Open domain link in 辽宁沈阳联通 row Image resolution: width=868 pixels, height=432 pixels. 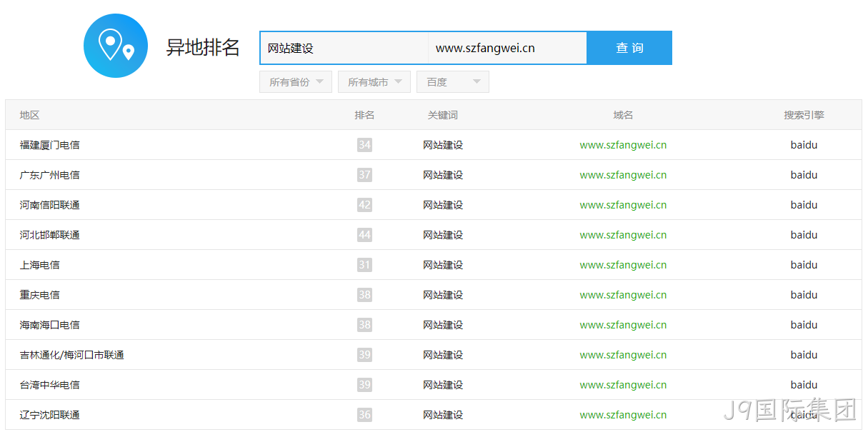pos(623,415)
